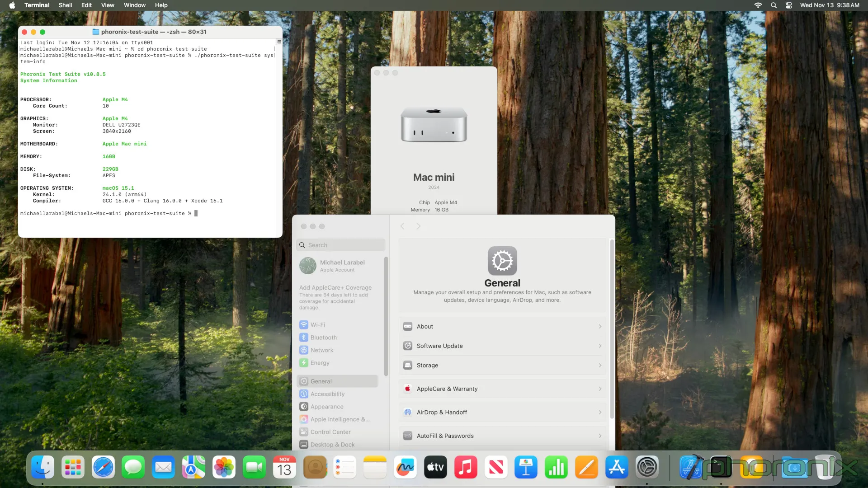
Task: Open Apple TV app in Dock
Action: 435,467
